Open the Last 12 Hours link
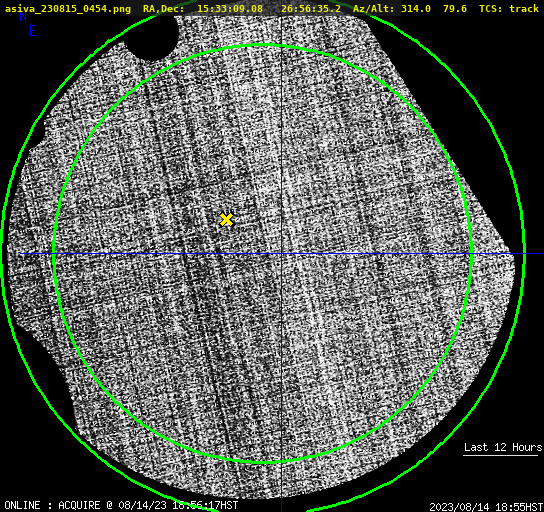 pyautogui.click(x=503, y=447)
